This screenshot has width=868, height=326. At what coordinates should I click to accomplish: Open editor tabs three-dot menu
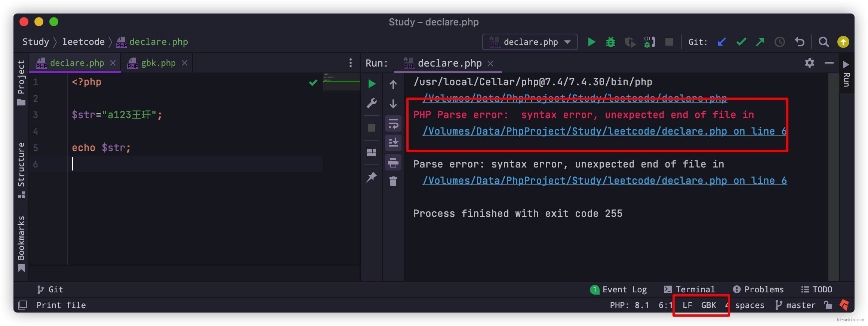pos(350,63)
